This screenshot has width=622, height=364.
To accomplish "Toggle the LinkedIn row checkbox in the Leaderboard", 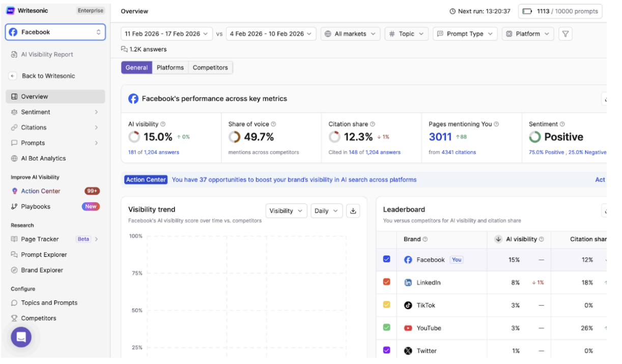I will 386,282.
